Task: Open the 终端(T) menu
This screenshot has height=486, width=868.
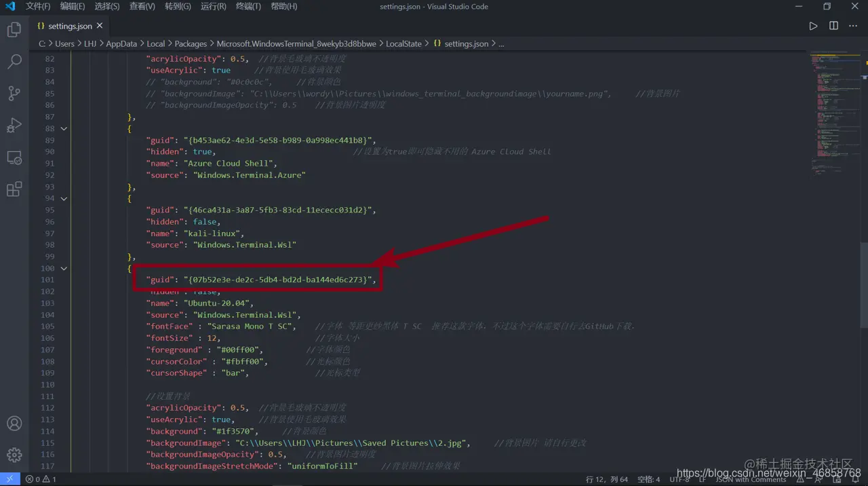Action: [x=248, y=6]
